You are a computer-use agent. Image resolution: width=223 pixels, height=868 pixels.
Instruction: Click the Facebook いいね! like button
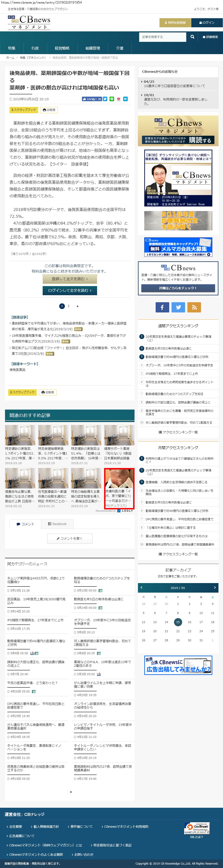pyautogui.click(x=91, y=99)
